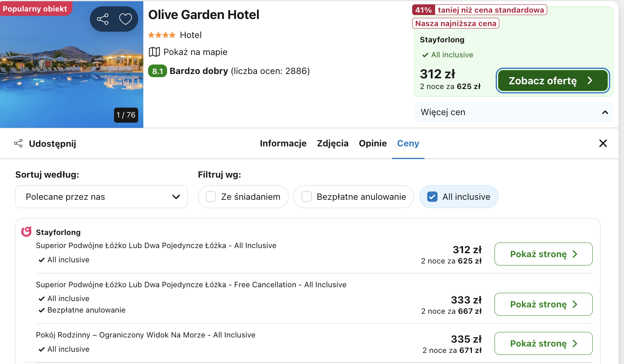Click the 41% taniej niż cena standardowa badge
624x364 pixels.
[x=479, y=10]
